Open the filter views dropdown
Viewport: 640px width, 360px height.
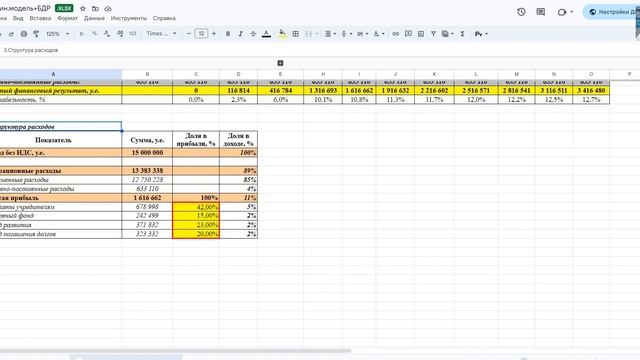coord(448,34)
